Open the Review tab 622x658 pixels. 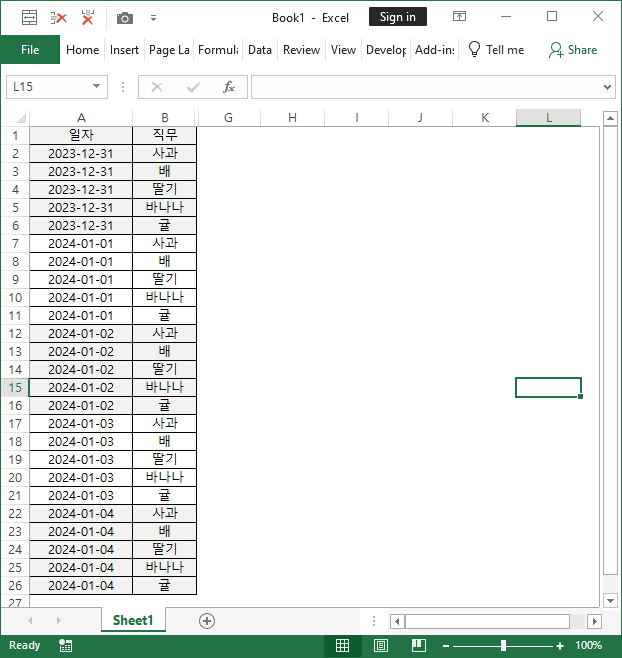click(301, 50)
